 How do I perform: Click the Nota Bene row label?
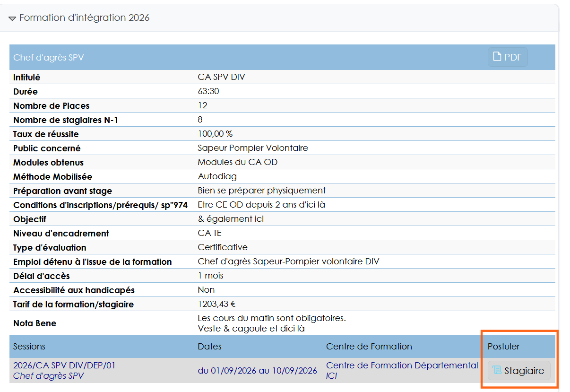pos(35,323)
